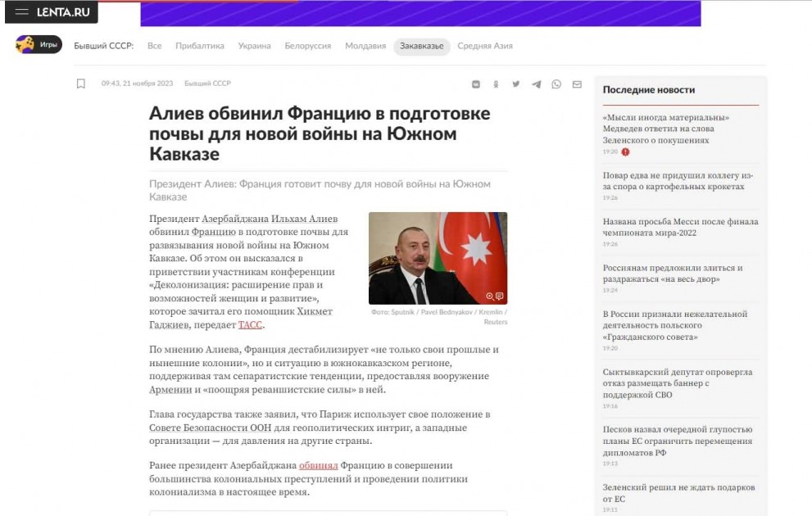
Task: Share the article via Telegram
Action: pos(536,83)
